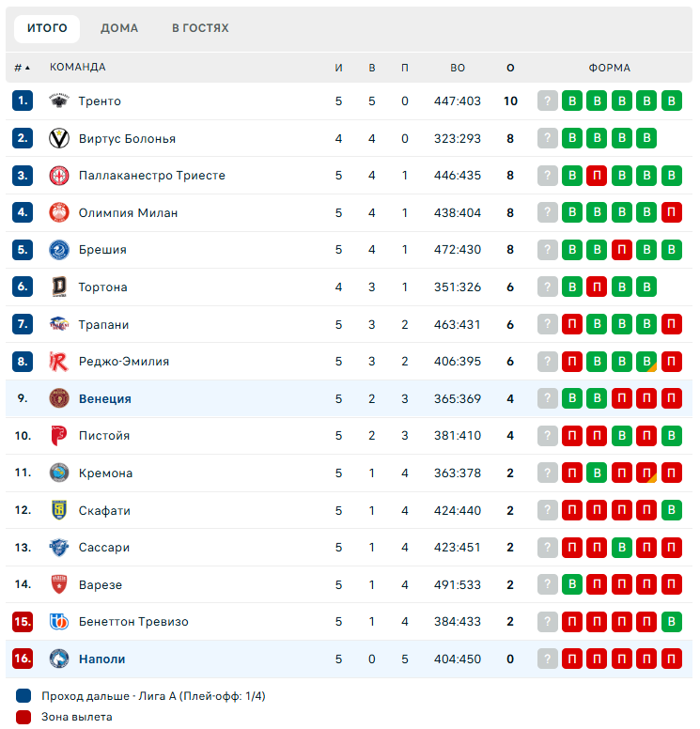
Task: Switch to the В ГОСТЯХ tab
Action: point(200,28)
